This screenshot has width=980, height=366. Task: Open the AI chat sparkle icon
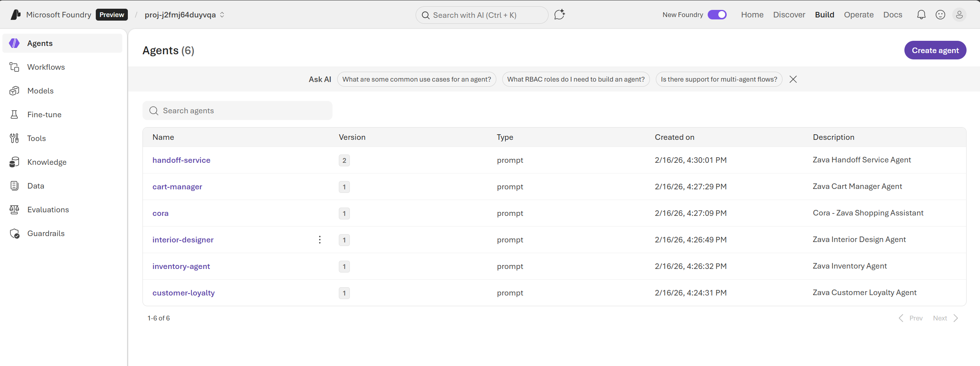[559, 15]
